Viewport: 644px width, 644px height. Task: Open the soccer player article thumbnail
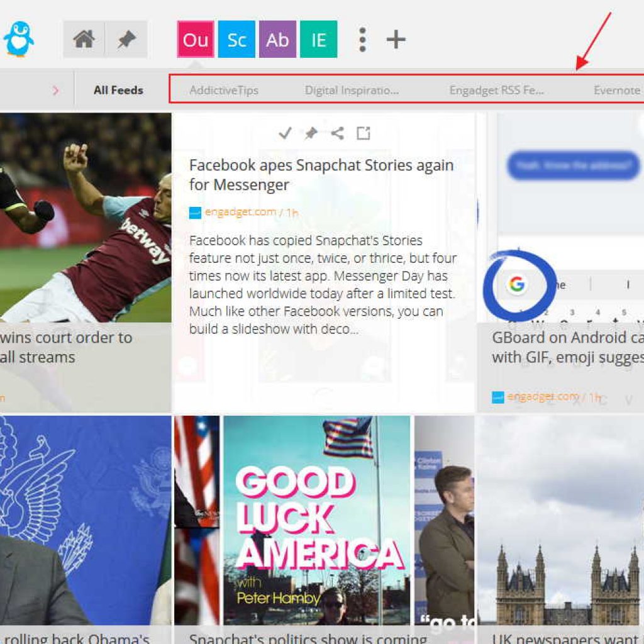point(86,218)
